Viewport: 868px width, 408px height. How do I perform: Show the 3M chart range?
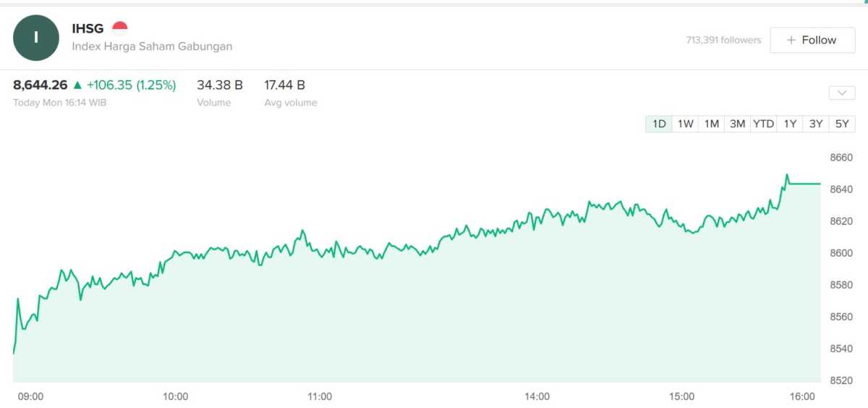click(x=737, y=124)
